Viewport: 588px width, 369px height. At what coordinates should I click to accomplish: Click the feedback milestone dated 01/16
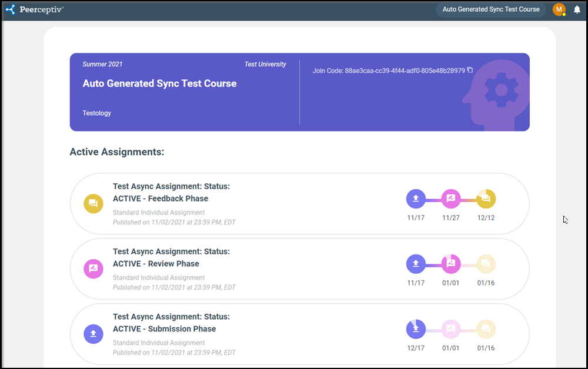pos(486,264)
